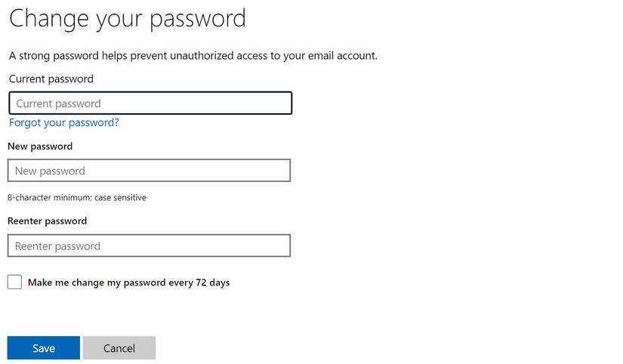Click the Current password label above the first field
The width and height of the screenshot is (623, 364).
[51, 79]
